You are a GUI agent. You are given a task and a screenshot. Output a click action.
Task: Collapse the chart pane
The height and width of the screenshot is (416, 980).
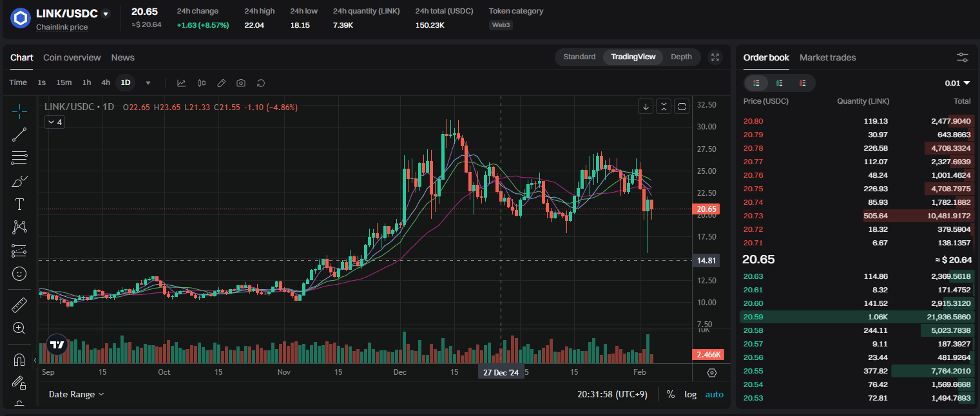click(664, 106)
